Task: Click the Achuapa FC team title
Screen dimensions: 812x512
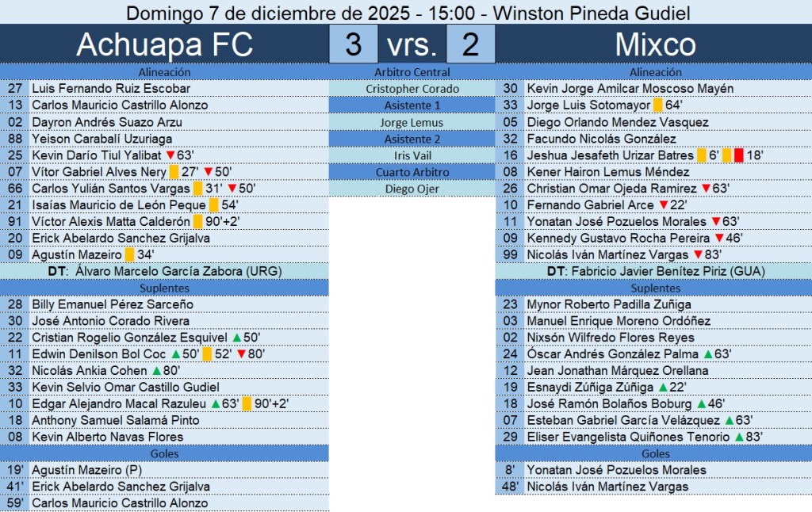Action: [164, 44]
